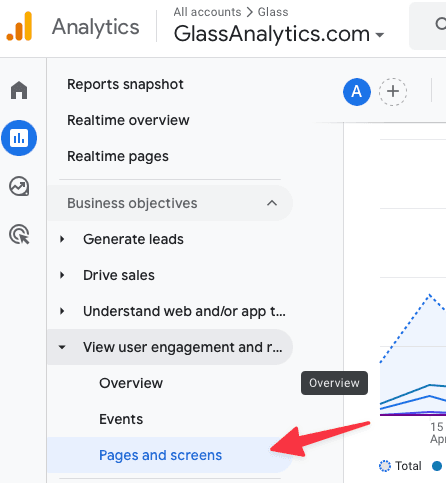
Task: Open the Explore icon in sidebar
Action: (x=19, y=186)
